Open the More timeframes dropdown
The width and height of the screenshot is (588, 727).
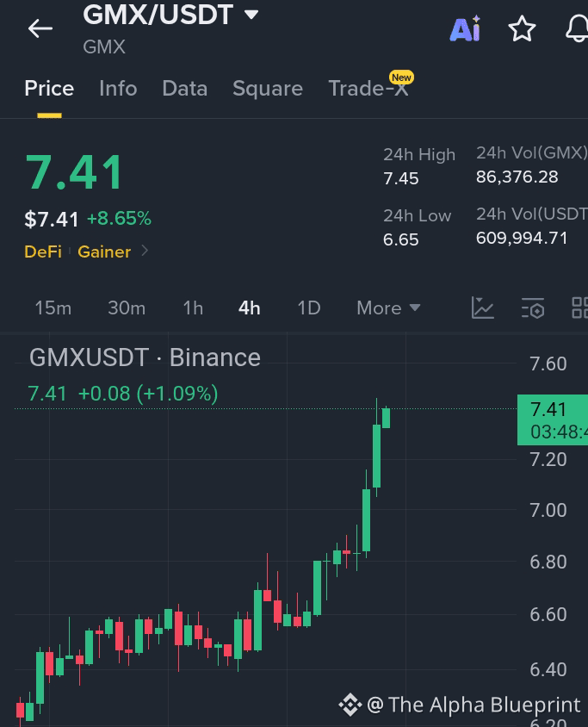coord(388,308)
